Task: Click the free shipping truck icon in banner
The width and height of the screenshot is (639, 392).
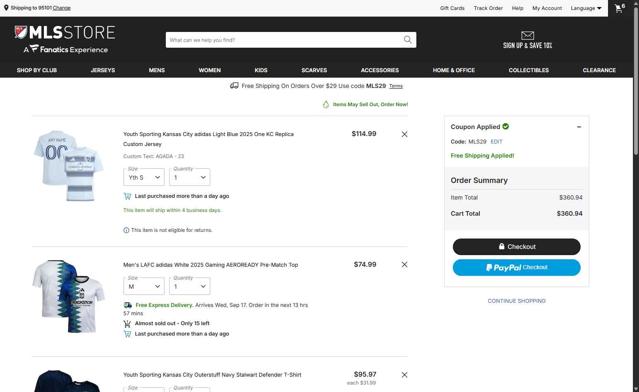Action: [234, 86]
